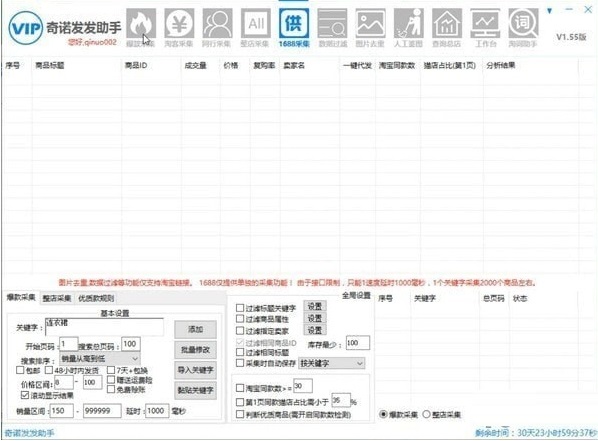Viewport: 598px width, 441px height.
Task: Open the title bar dropdown triangle menu
Action: tap(550, 11)
